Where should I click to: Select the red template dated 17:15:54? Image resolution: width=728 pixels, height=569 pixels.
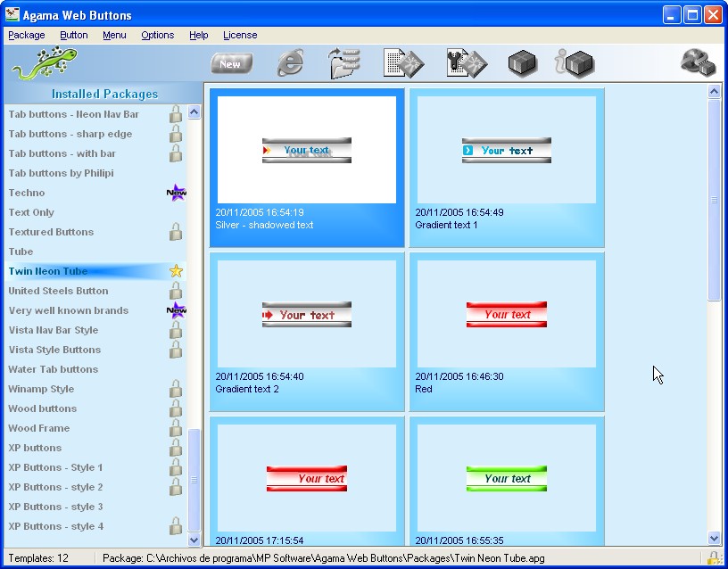(307, 481)
